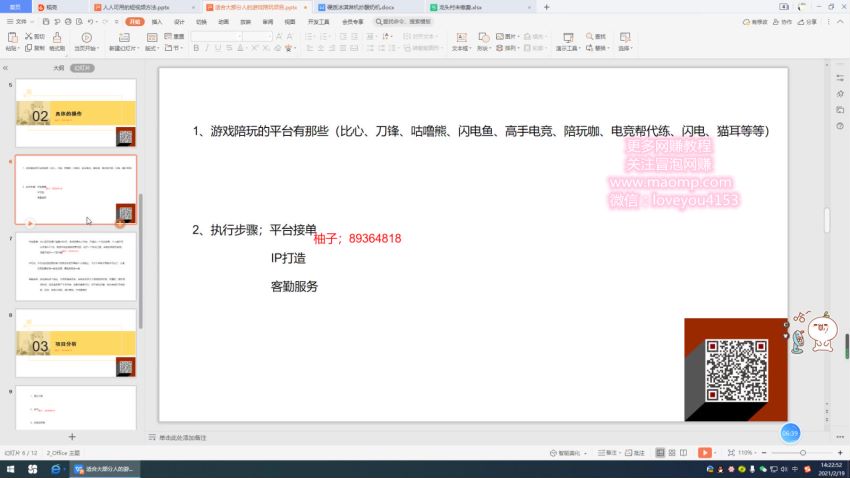Click the Select pane icon
This screenshot has height=478, width=850.
point(624,37)
